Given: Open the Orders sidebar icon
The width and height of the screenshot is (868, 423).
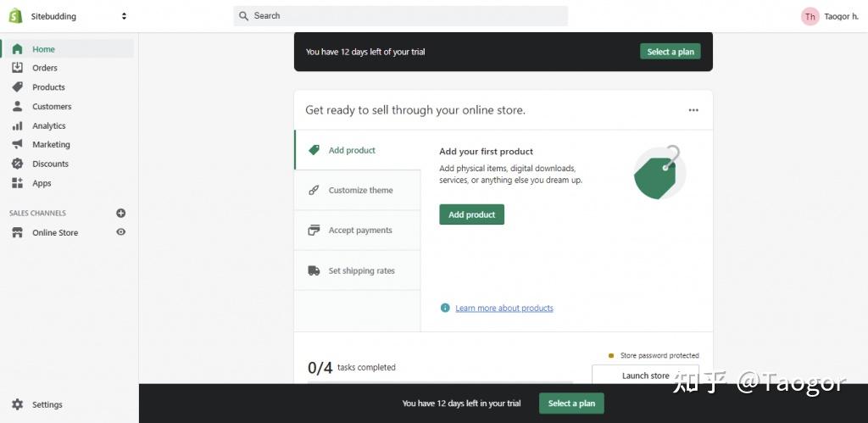Looking at the screenshot, I should 17,68.
